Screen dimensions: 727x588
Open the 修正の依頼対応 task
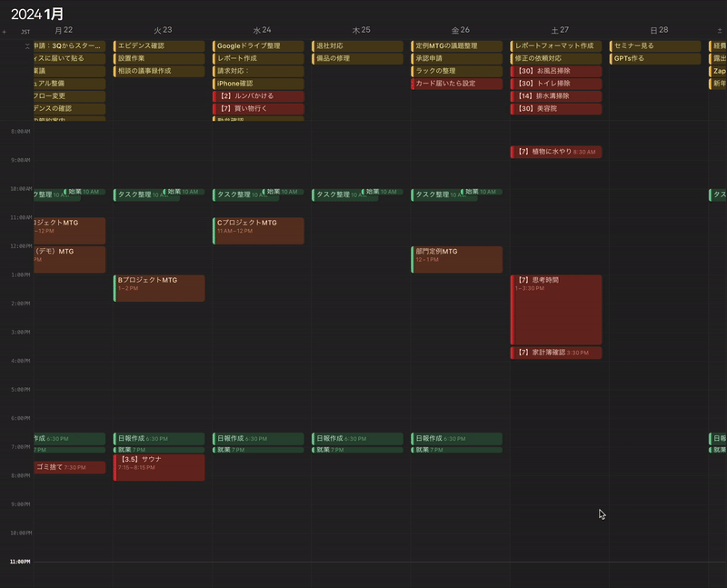coord(556,58)
